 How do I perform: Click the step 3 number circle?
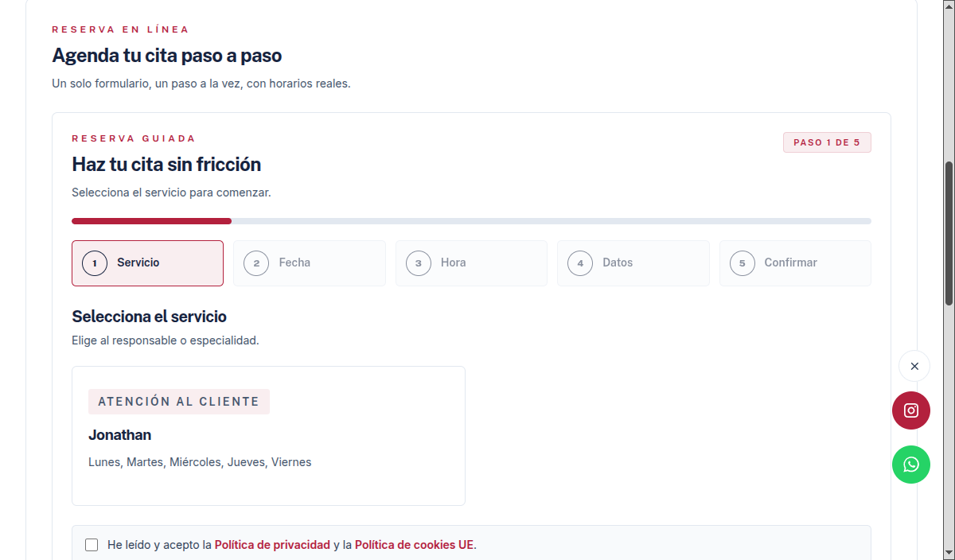[x=419, y=263]
